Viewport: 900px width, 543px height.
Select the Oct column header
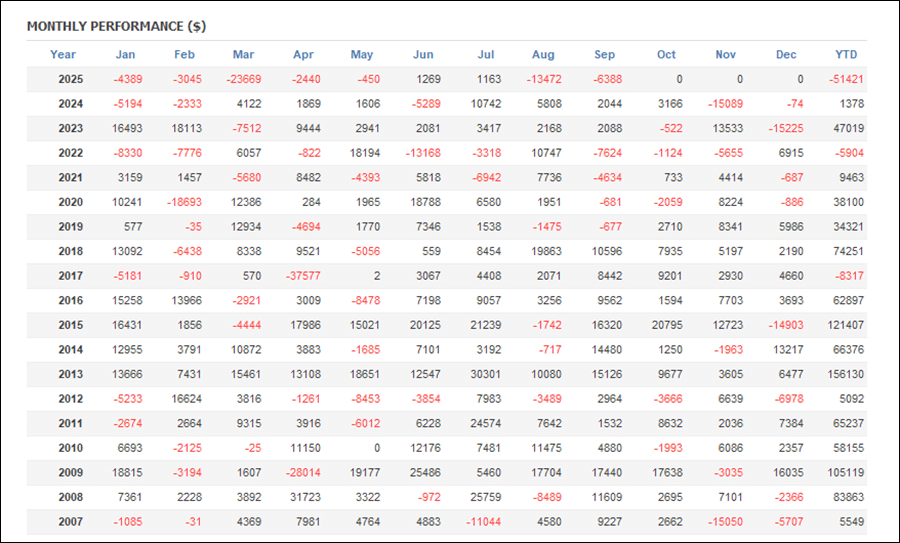tap(666, 55)
